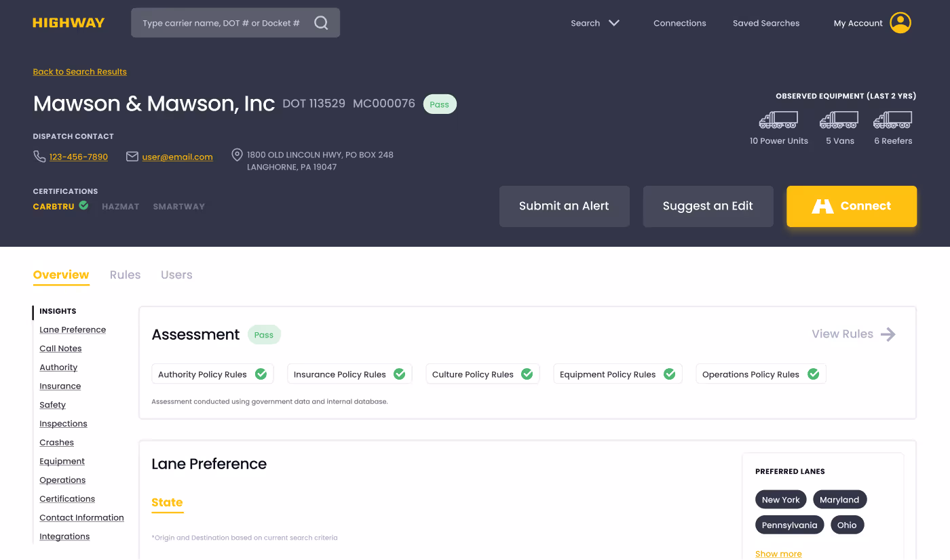The width and height of the screenshot is (950, 560).
Task: Click the magnifier search icon
Action: click(321, 23)
